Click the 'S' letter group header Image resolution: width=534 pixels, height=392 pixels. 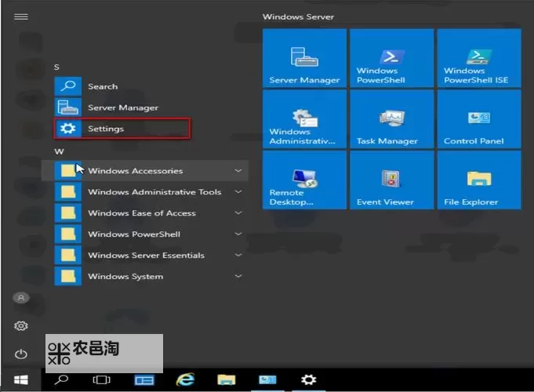[x=56, y=67]
